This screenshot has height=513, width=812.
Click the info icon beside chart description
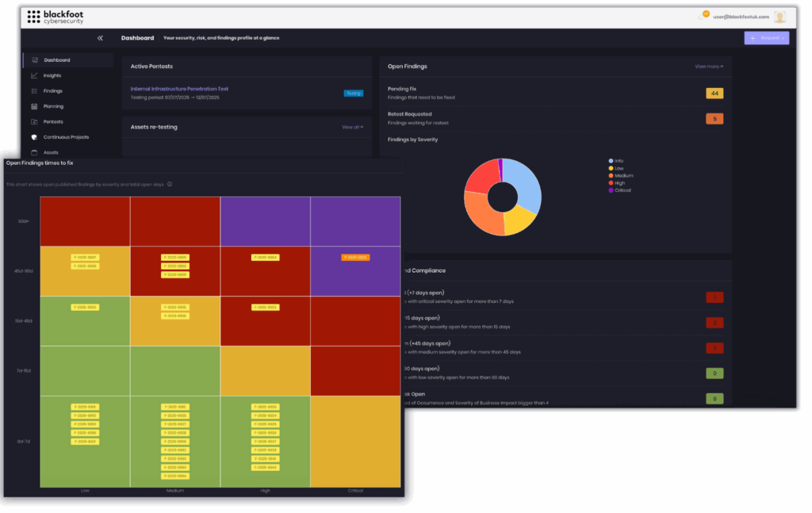pos(170,185)
